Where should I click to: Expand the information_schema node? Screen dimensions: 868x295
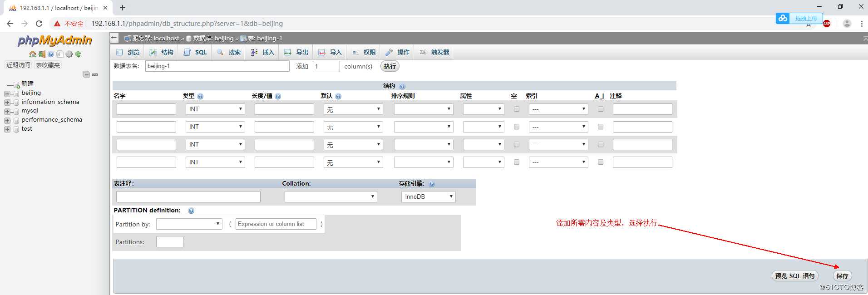pos(7,103)
